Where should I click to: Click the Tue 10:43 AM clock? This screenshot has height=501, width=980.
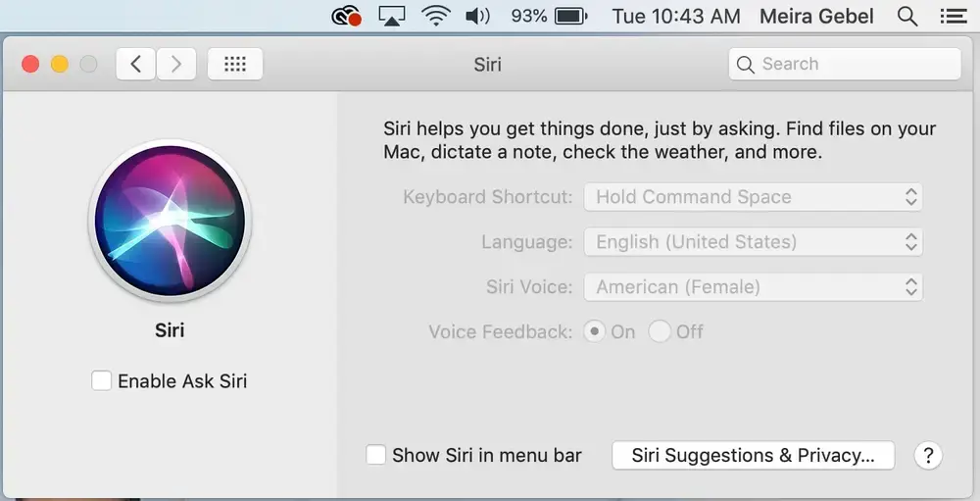click(676, 16)
